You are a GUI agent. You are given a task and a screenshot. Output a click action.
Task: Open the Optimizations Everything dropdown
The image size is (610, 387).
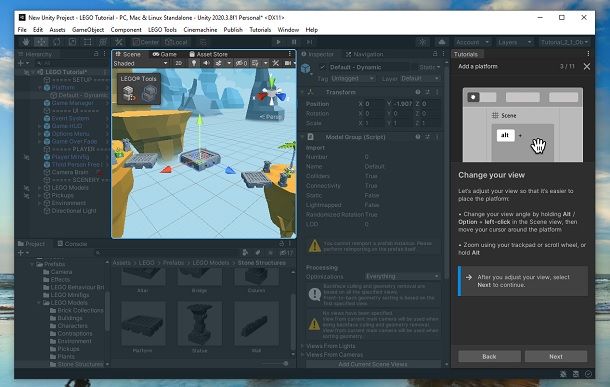[402, 276]
